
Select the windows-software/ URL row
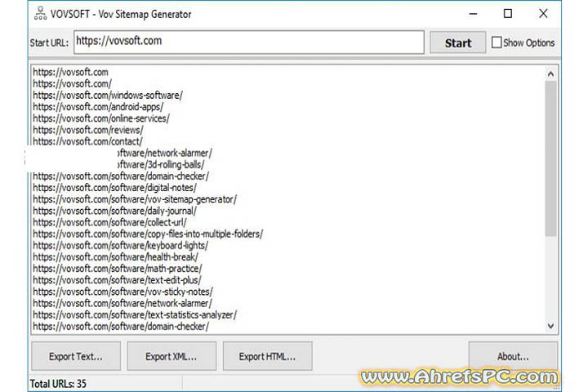[x=108, y=96]
